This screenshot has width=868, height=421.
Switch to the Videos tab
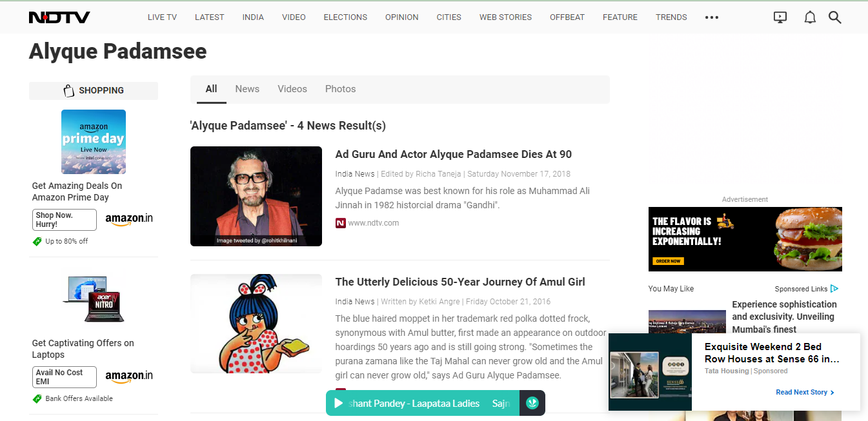(292, 89)
